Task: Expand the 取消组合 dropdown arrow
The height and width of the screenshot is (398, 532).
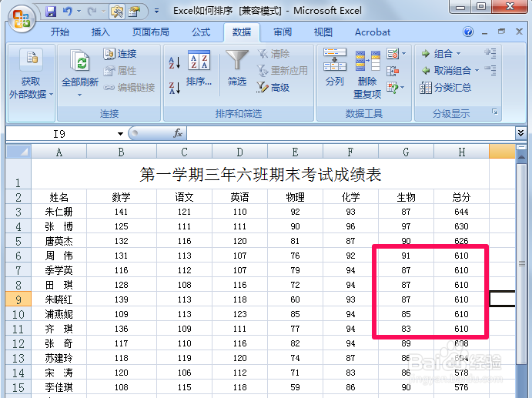Action: coord(477,71)
